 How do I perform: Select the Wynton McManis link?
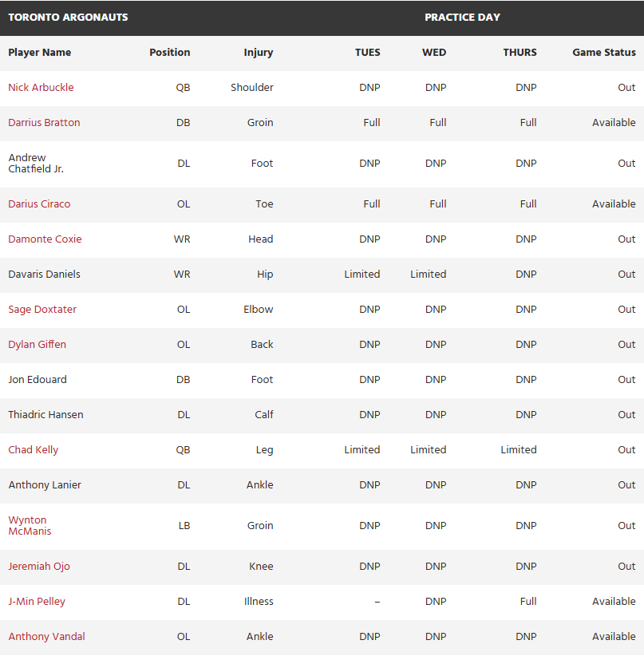pyautogui.click(x=28, y=525)
